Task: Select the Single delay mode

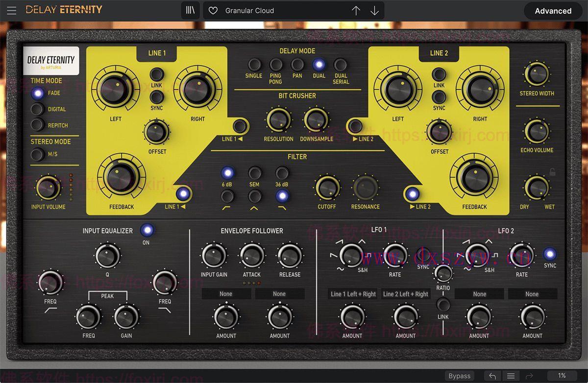Action: (x=254, y=65)
